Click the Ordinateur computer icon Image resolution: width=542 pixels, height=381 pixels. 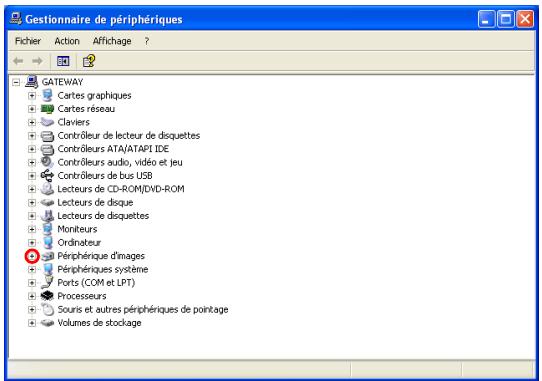coord(47,242)
